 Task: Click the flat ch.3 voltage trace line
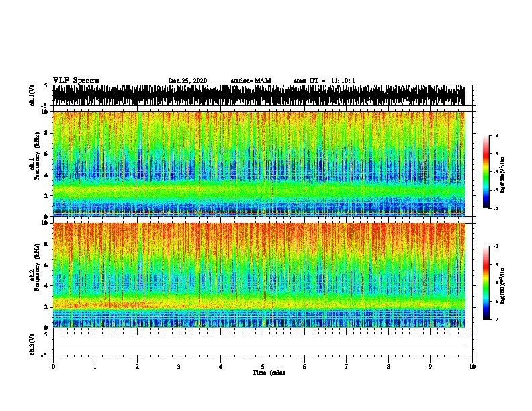(259, 345)
